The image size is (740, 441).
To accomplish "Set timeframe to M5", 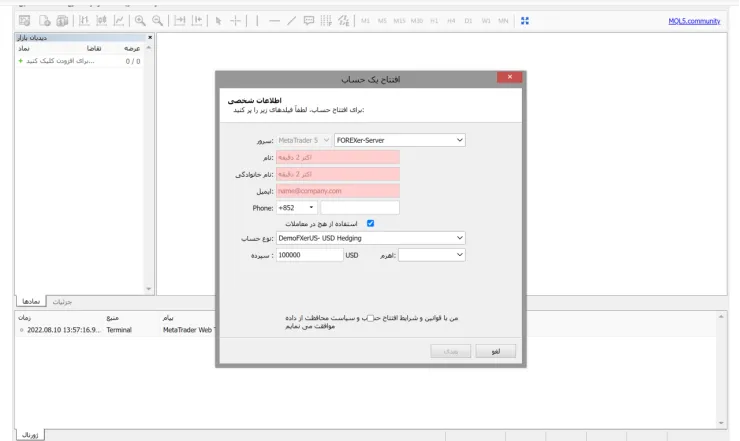I will point(382,21).
